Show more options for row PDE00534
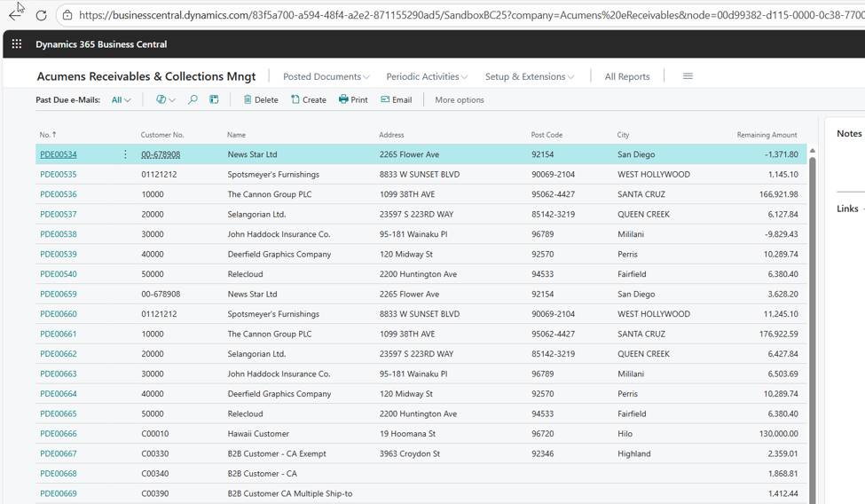Screen dimensions: 865x504 tap(125, 154)
